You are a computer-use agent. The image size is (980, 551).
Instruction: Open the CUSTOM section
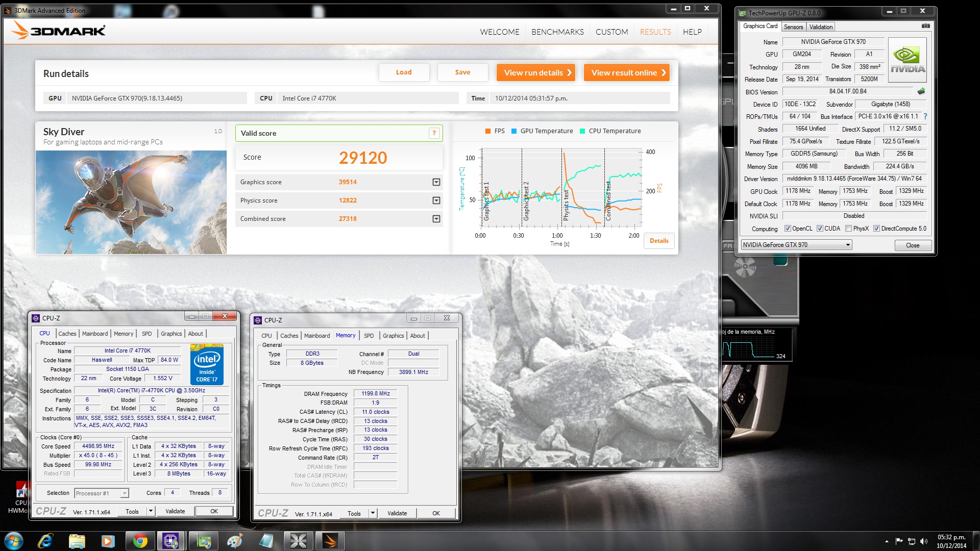(x=611, y=32)
